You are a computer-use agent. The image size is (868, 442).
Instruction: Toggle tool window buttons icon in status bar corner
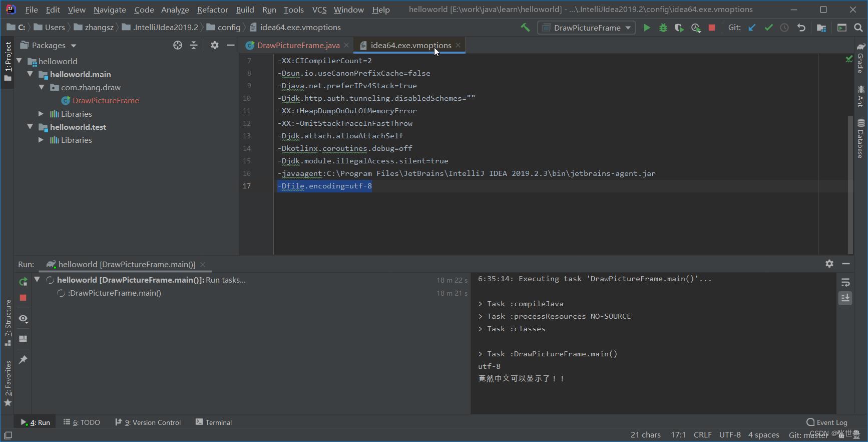(8, 435)
